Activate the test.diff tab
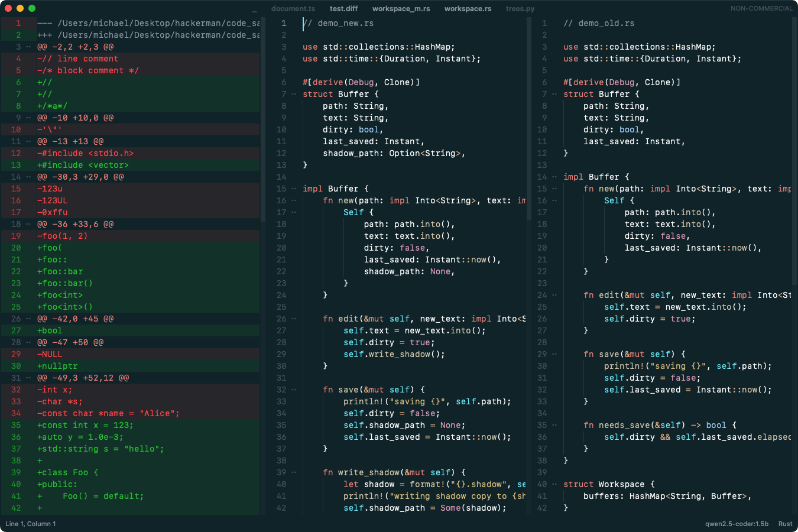This screenshot has width=798, height=532. click(343, 9)
